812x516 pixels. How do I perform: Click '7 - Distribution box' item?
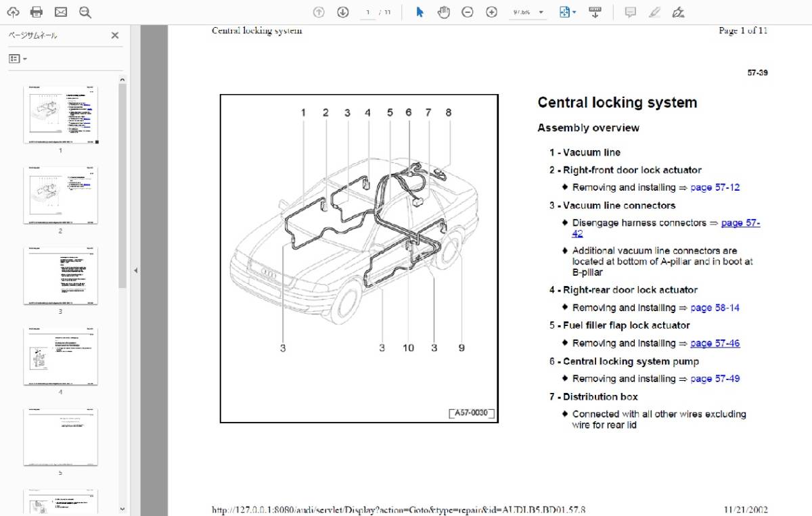point(593,396)
